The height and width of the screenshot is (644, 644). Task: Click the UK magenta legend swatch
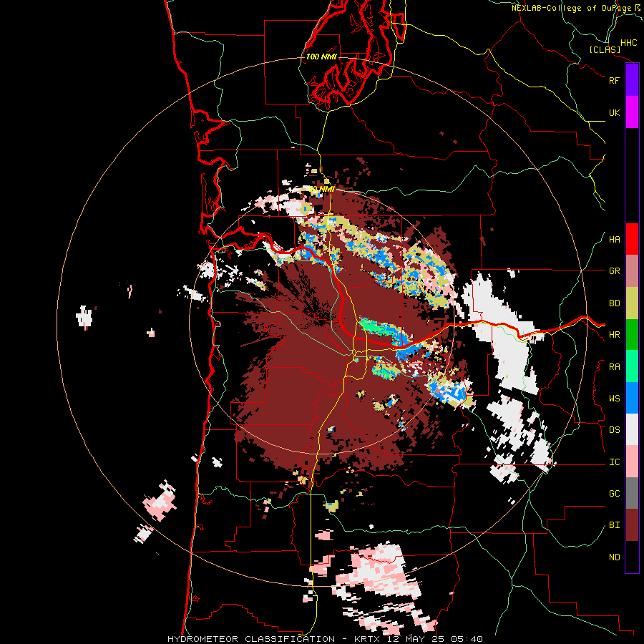pyautogui.click(x=632, y=112)
